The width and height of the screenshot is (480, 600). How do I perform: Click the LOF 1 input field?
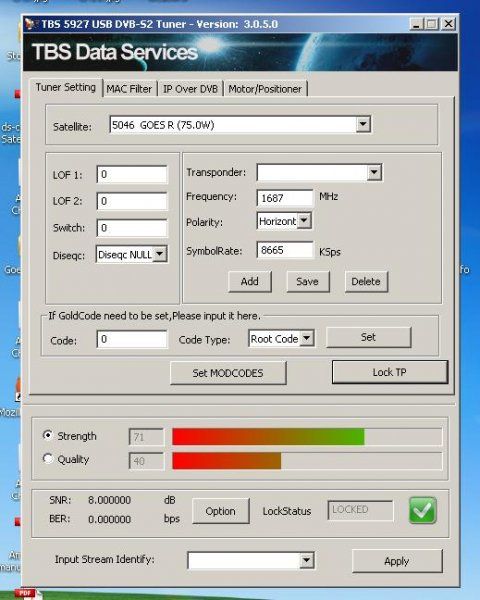(132, 174)
